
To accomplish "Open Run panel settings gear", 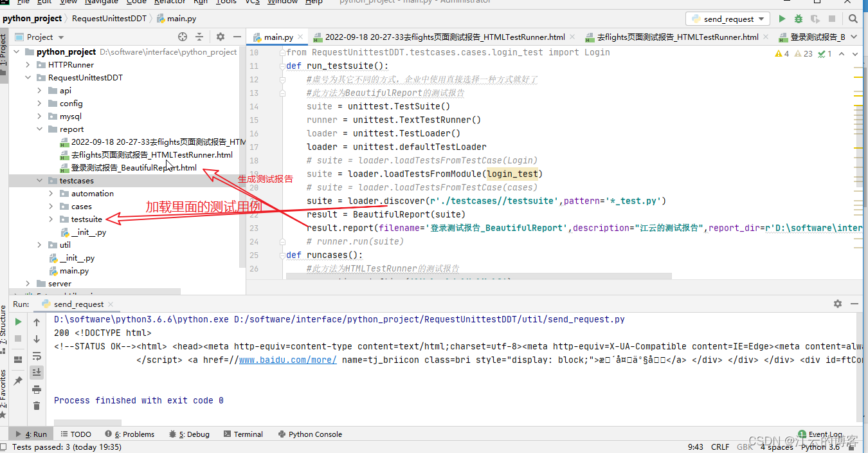I will click(x=837, y=304).
